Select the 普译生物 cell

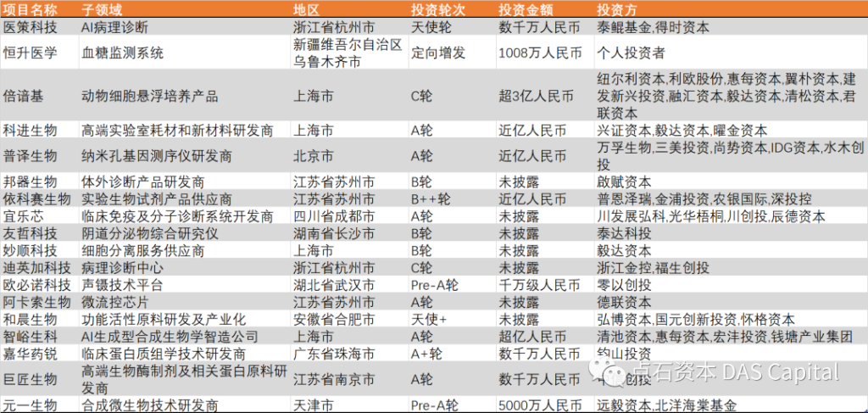[40, 155]
